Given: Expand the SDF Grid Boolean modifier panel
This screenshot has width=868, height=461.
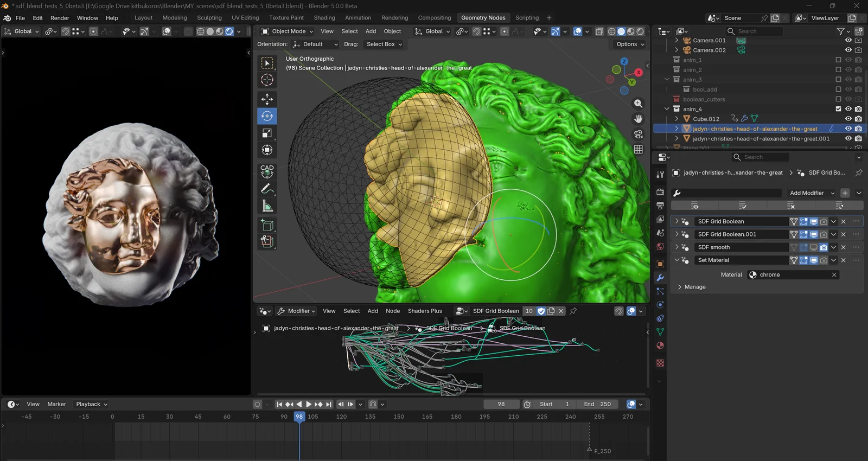Looking at the screenshot, I should 676,221.
